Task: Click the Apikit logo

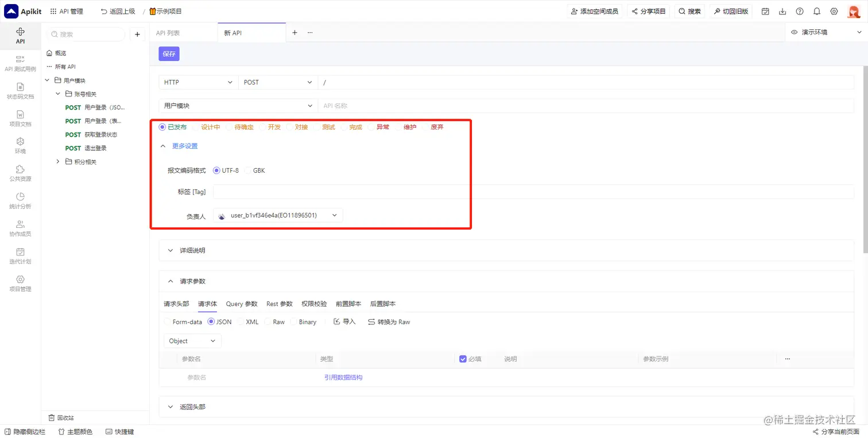Action: [x=22, y=11]
